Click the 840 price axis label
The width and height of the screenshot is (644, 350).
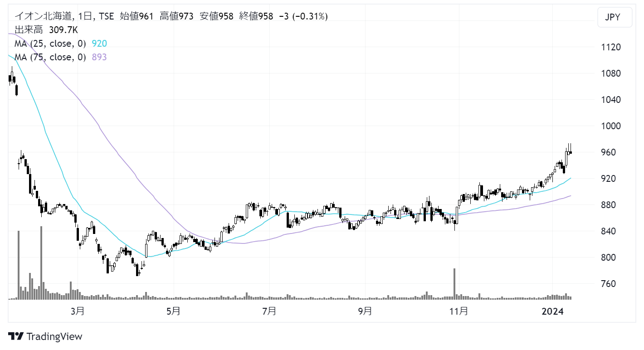point(609,231)
